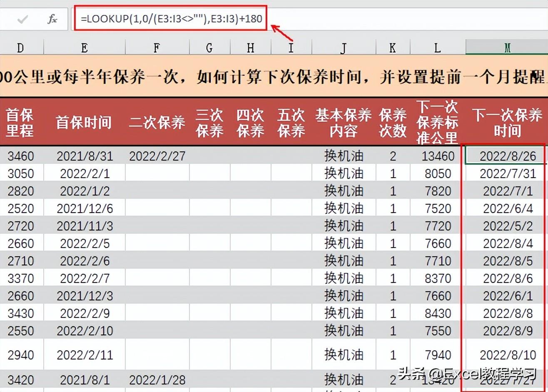548x392 pixels.
Task: Click the first-service date 2021/12/6
Action: [85, 208]
